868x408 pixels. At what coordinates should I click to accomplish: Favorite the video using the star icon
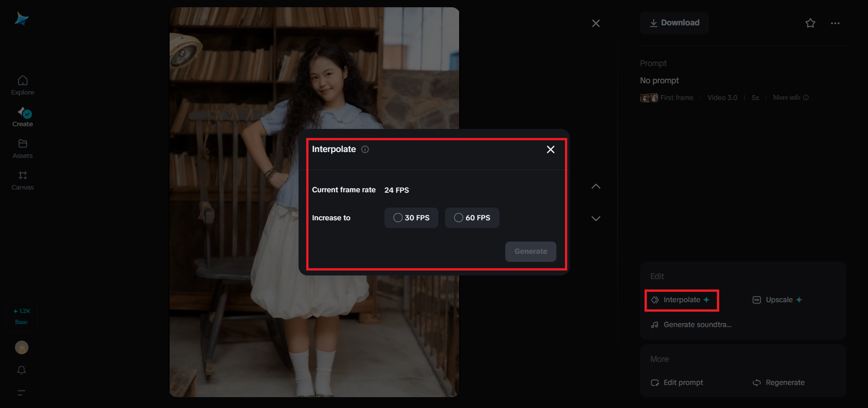pyautogui.click(x=810, y=23)
